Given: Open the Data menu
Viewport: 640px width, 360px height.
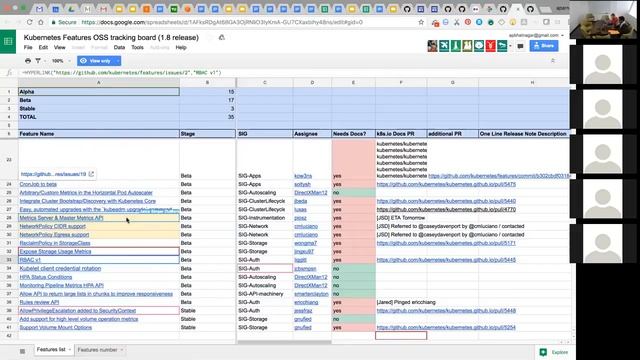Looking at the screenshot, I should click(119, 47).
